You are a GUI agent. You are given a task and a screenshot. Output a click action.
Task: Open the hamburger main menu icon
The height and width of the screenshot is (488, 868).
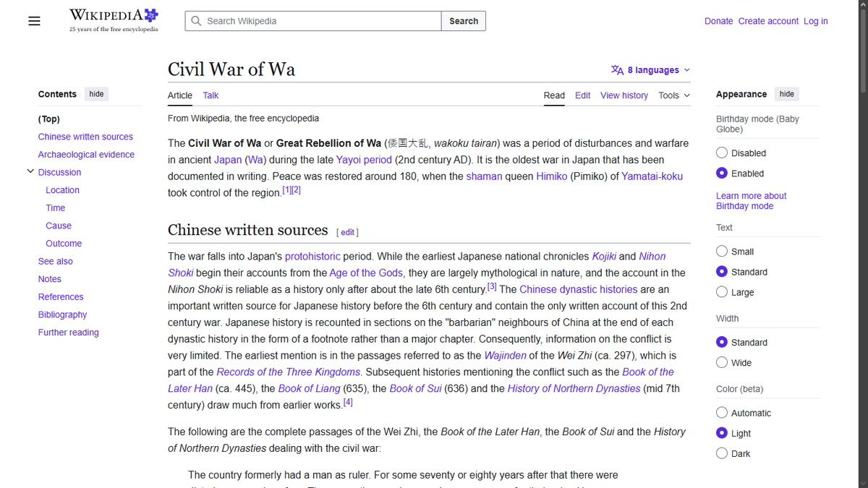[34, 21]
